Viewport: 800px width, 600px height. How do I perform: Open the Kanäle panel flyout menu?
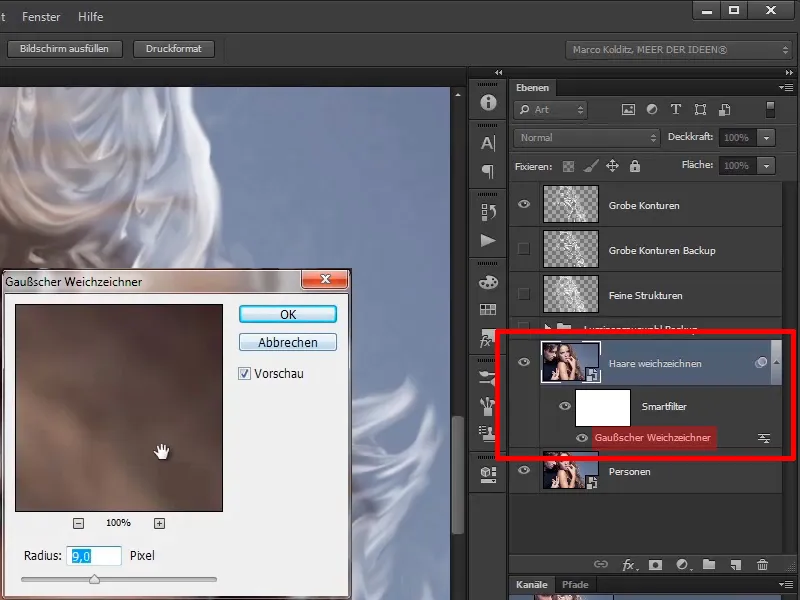[786, 584]
